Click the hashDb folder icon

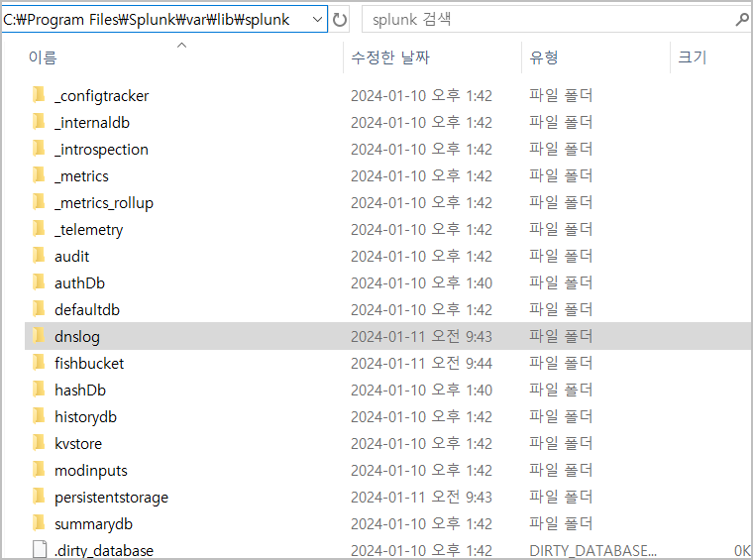[x=39, y=390]
